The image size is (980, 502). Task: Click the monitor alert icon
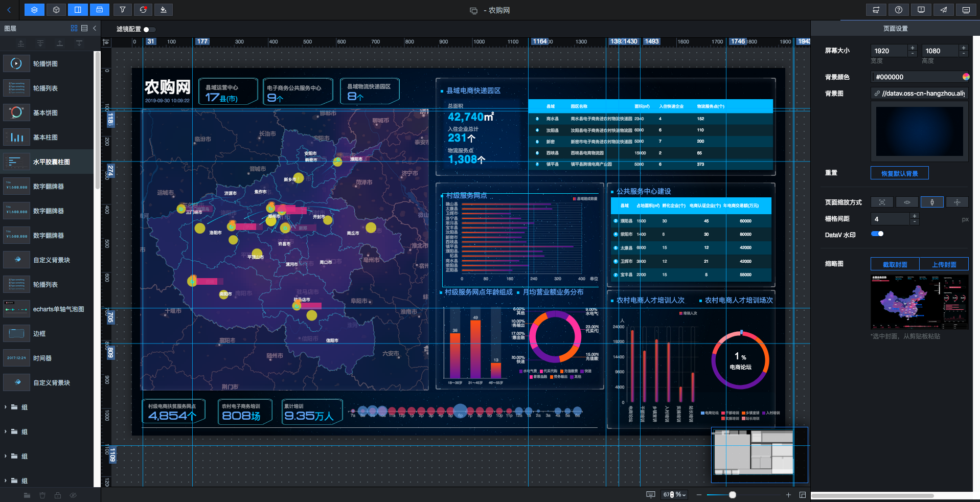click(921, 10)
